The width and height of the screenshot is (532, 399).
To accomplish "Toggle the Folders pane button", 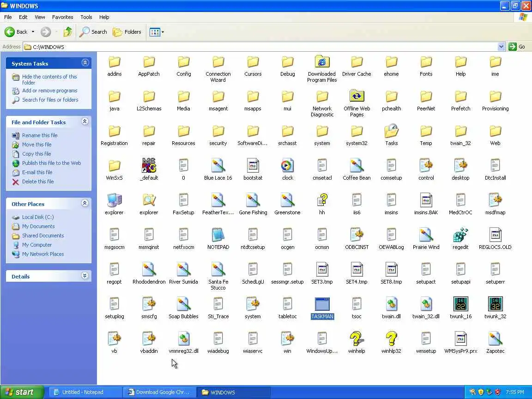I will (127, 32).
